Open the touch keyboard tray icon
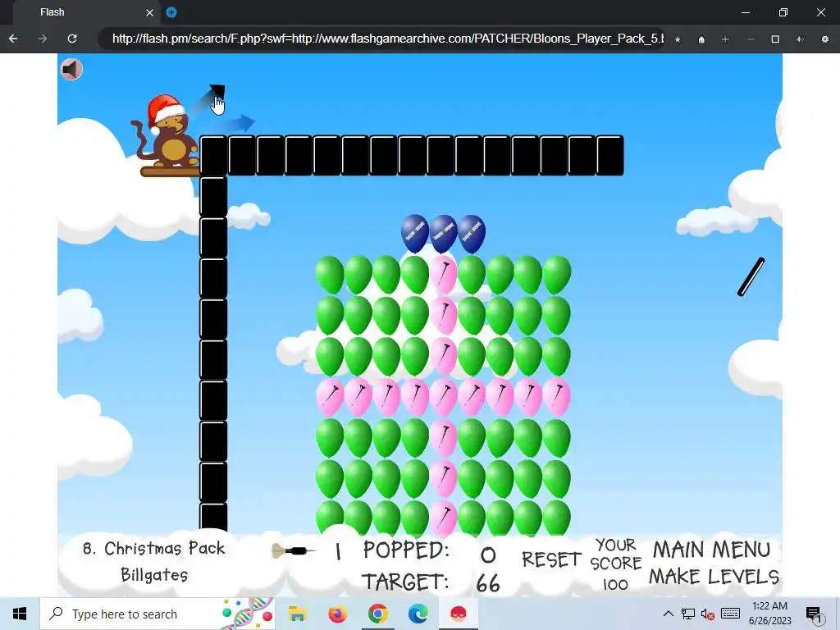Screen dimensions: 840x630 pyautogui.click(x=730, y=614)
